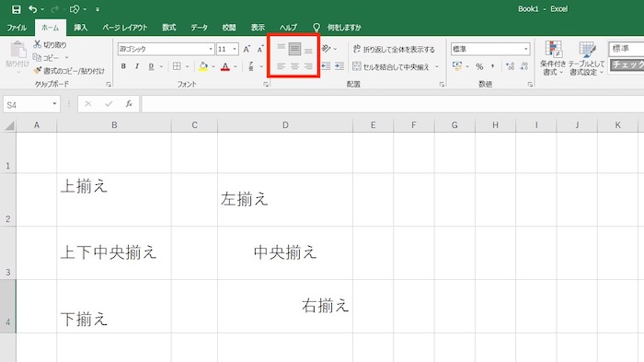Screen dimensions: 644x362
Task: Switch to the 挿入 tab
Action: (x=81, y=28)
